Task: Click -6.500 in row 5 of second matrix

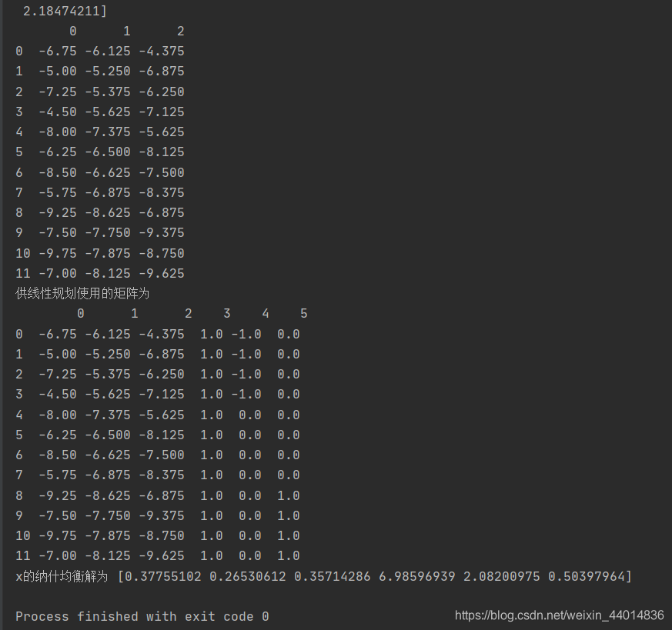Action: [108, 435]
